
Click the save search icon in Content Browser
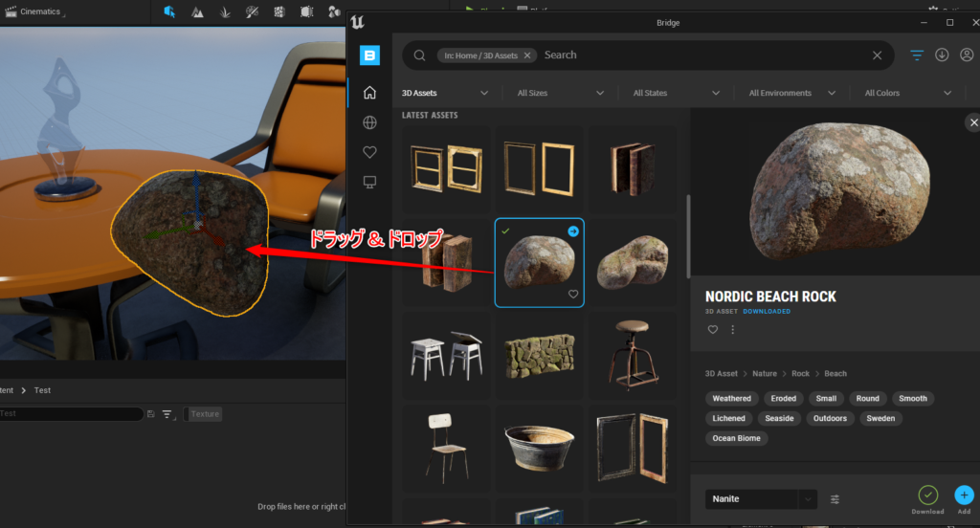(x=150, y=414)
